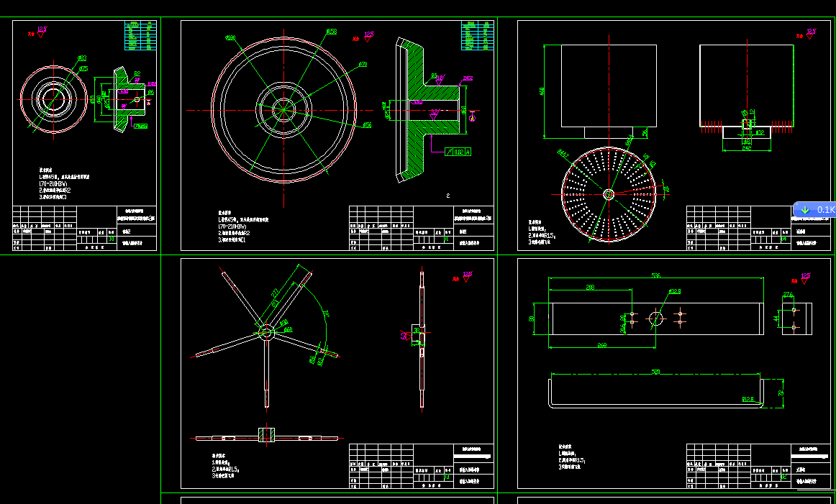Click the small gear front view circles
Screen dimensions: 836x504
(x=53, y=100)
